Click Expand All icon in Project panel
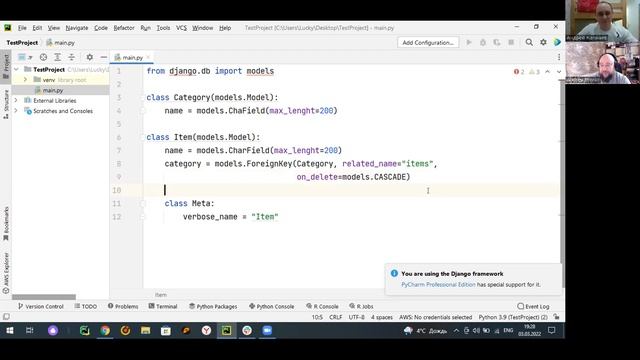 click(58, 57)
